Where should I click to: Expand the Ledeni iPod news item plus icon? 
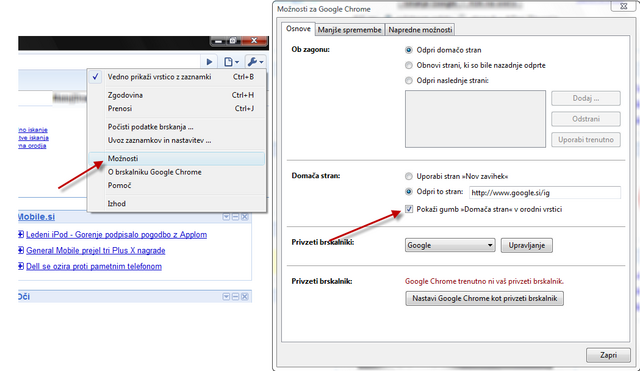21,234
